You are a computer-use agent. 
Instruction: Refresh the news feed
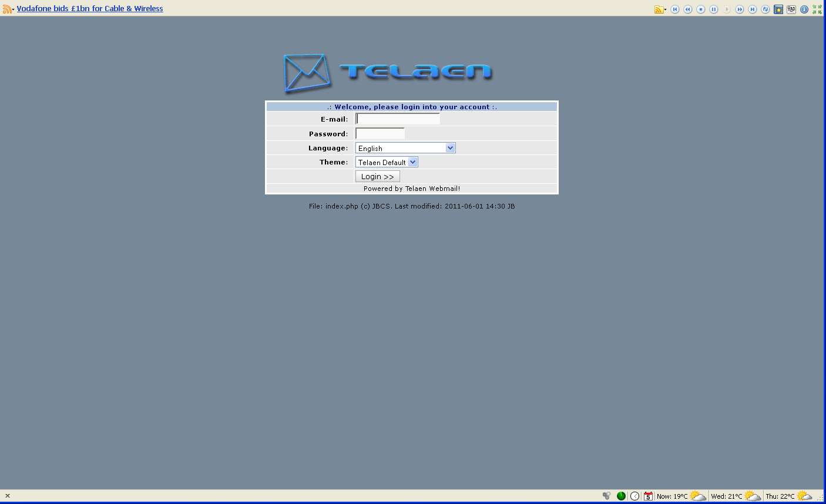pyautogui.click(x=765, y=9)
